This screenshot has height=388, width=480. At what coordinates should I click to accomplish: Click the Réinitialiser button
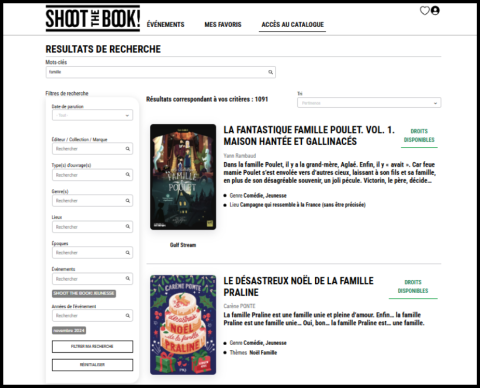(92, 365)
